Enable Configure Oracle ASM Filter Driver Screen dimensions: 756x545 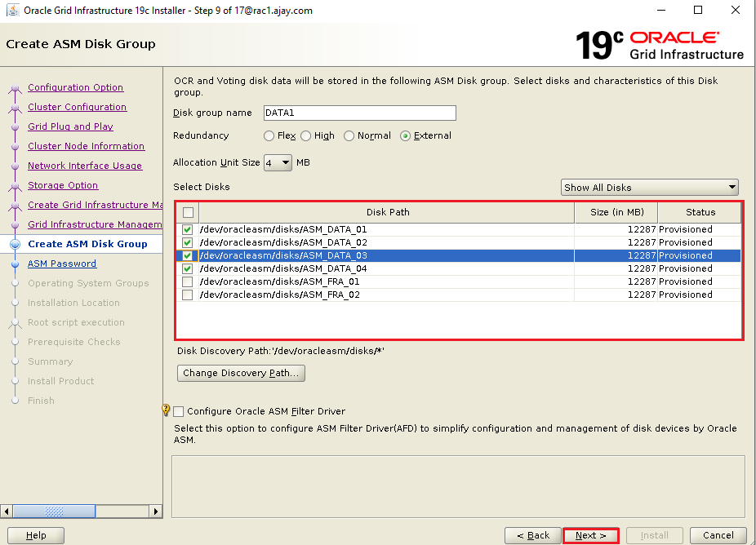179,411
